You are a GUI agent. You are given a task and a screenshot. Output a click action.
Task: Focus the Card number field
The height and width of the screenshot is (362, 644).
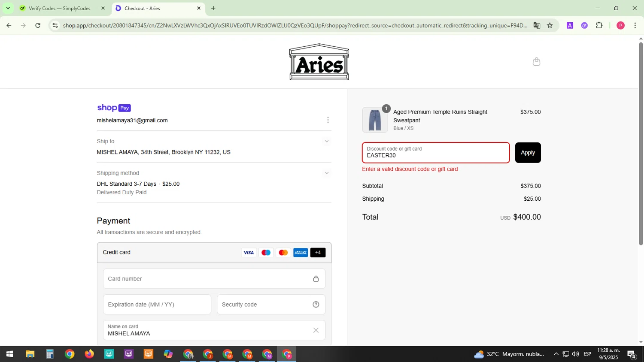click(214, 279)
